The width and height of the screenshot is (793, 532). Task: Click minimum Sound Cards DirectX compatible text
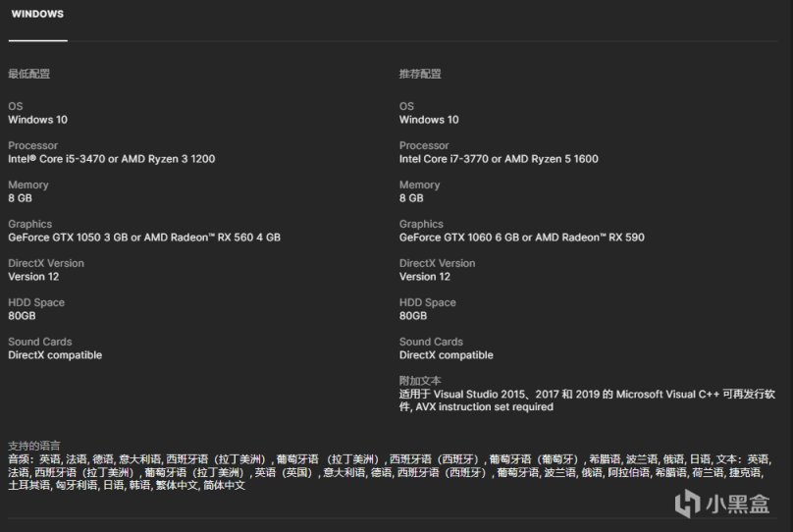55,355
